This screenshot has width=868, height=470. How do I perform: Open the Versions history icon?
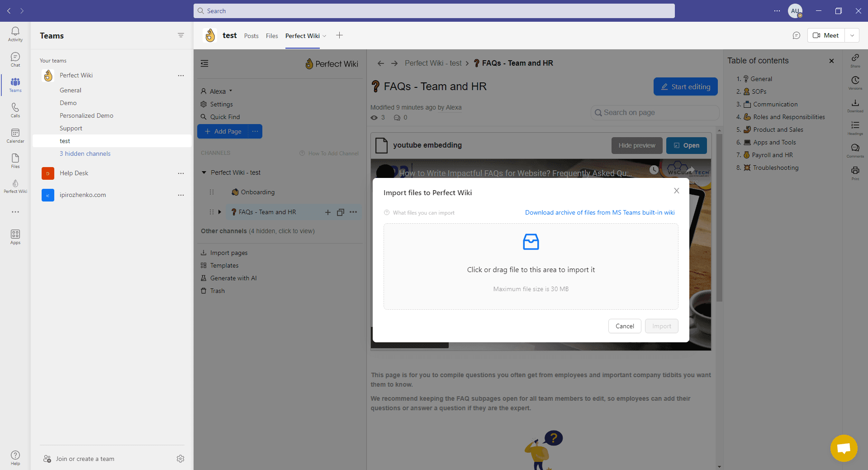coord(855,83)
